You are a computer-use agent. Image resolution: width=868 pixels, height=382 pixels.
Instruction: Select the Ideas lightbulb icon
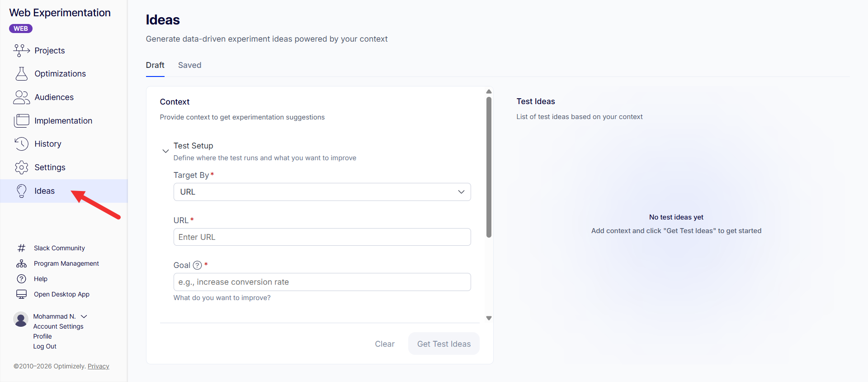pos(21,191)
